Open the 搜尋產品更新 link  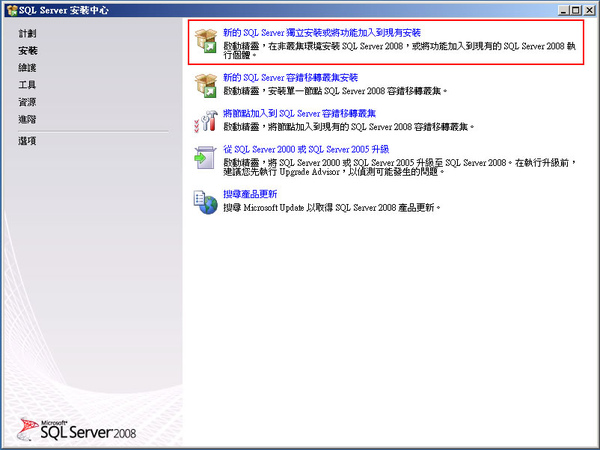(x=250, y=194)
